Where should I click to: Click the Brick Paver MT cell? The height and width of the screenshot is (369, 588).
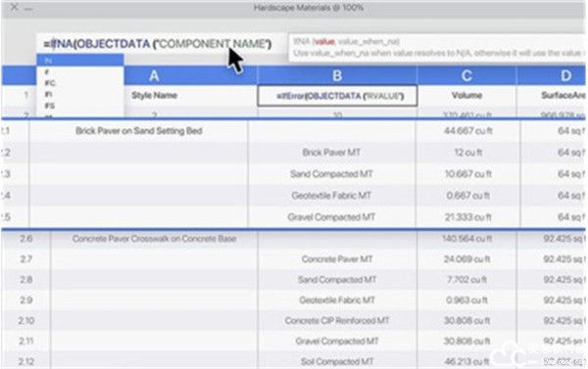pyautogui.click(x=331, y=153)
